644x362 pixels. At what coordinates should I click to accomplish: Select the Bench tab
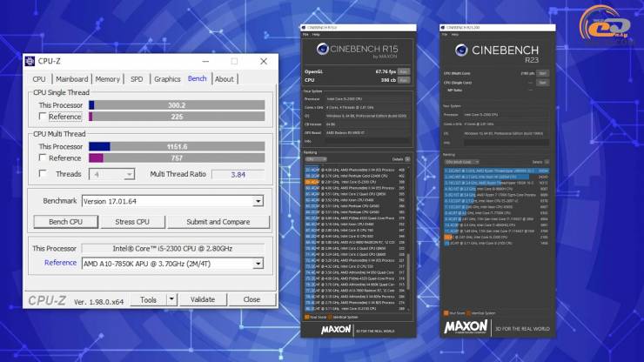198,78
